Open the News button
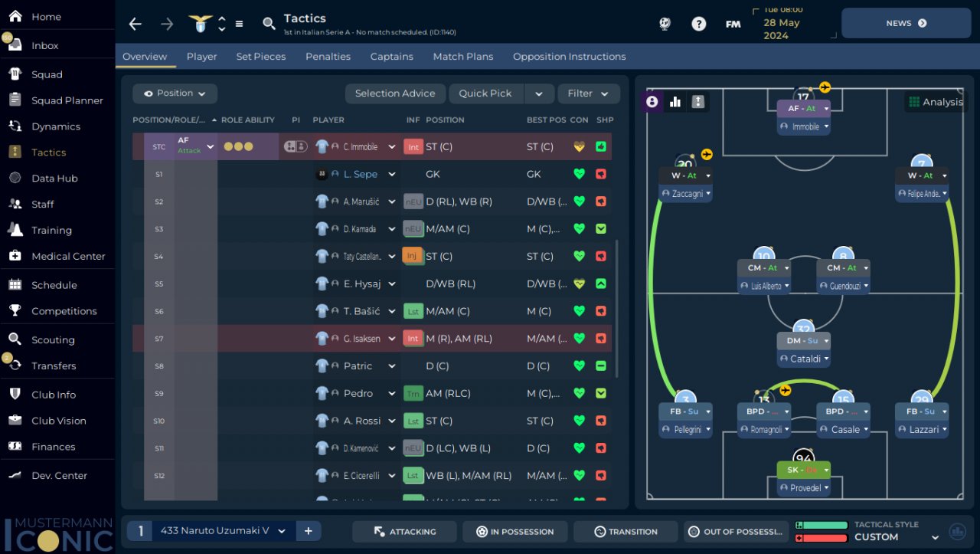The width and height of the screenshot is (980, 554). [906, 23]
